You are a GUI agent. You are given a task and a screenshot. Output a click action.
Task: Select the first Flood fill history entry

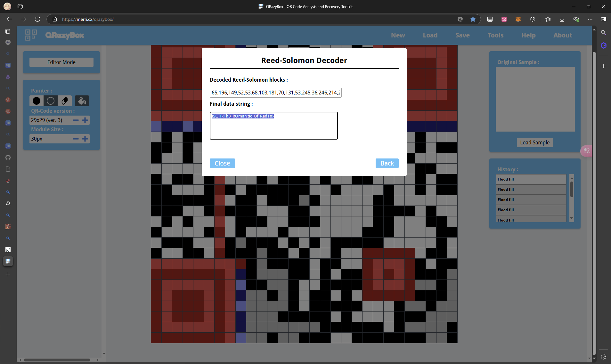click(x=531, y=179)
